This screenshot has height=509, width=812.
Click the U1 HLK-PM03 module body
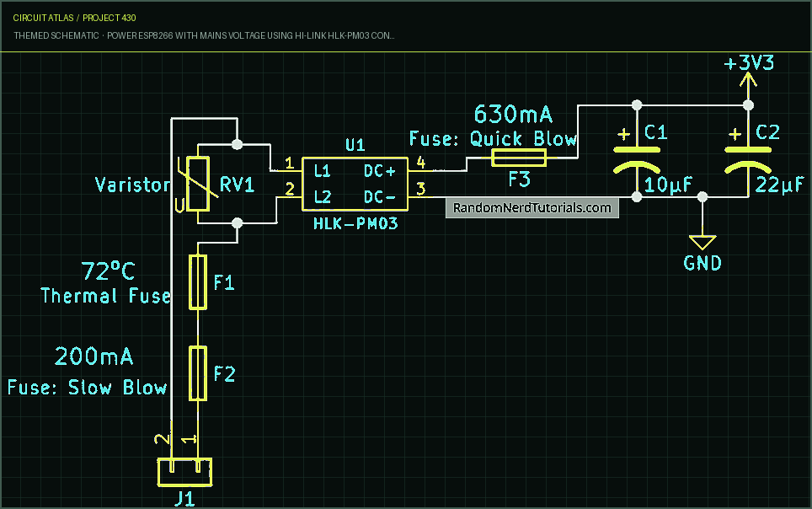(355, 184)
